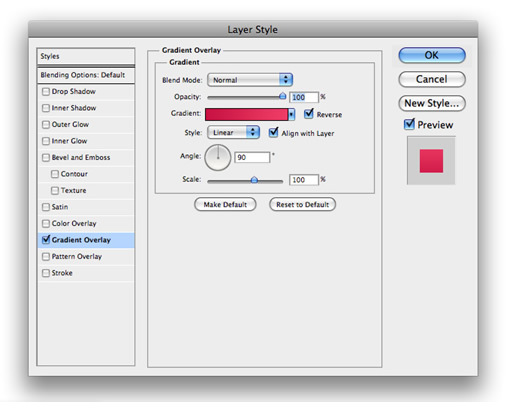Enable the Bevel and Emboss checkbox
Viewport: 506px width, 402px height.
click(46, 157)
